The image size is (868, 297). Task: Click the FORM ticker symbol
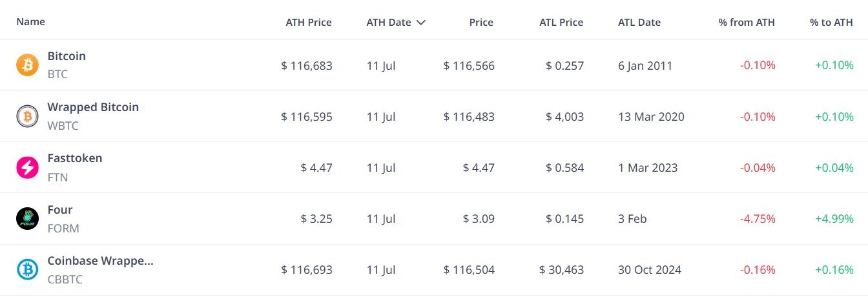pyautogui.click(x=63, y=228)
